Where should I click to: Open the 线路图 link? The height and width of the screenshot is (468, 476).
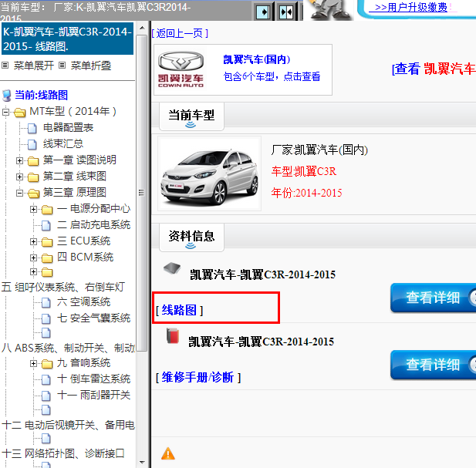pos(179,310)
